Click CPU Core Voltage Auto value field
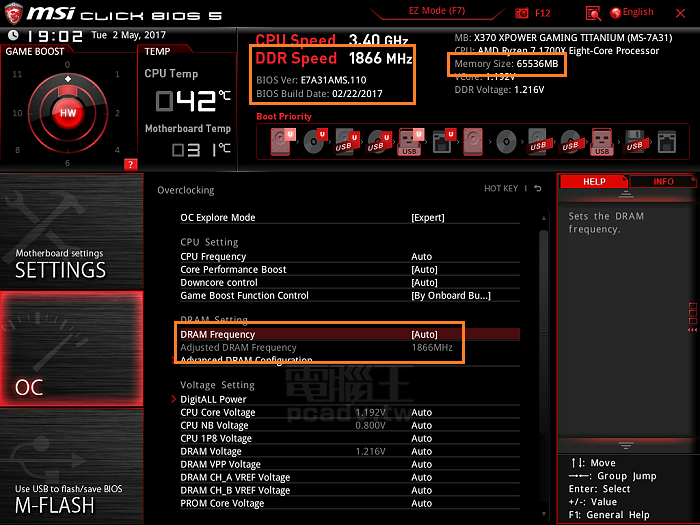The height and width of the screenshot is (525, 700). pos(421,412)
